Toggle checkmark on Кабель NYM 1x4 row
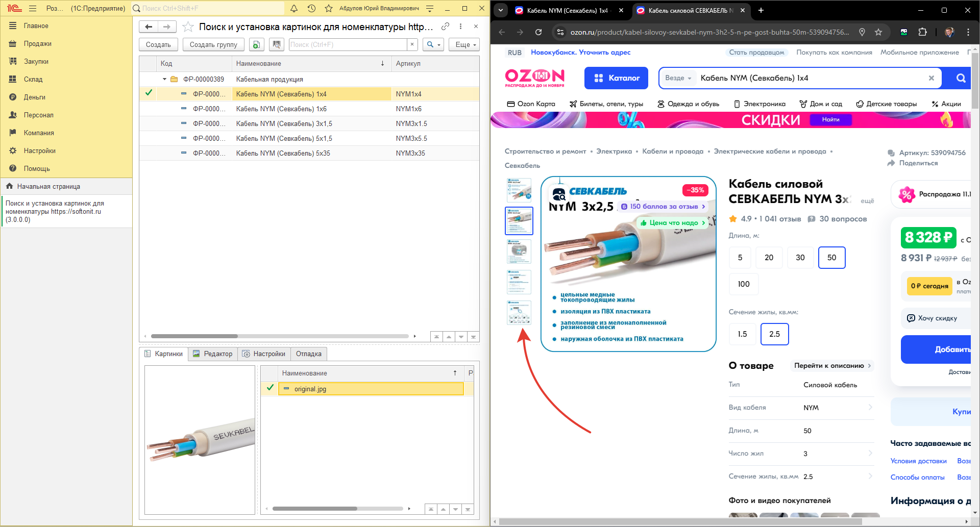The height and width of the screenshot is (527, 980). (149, 93)
